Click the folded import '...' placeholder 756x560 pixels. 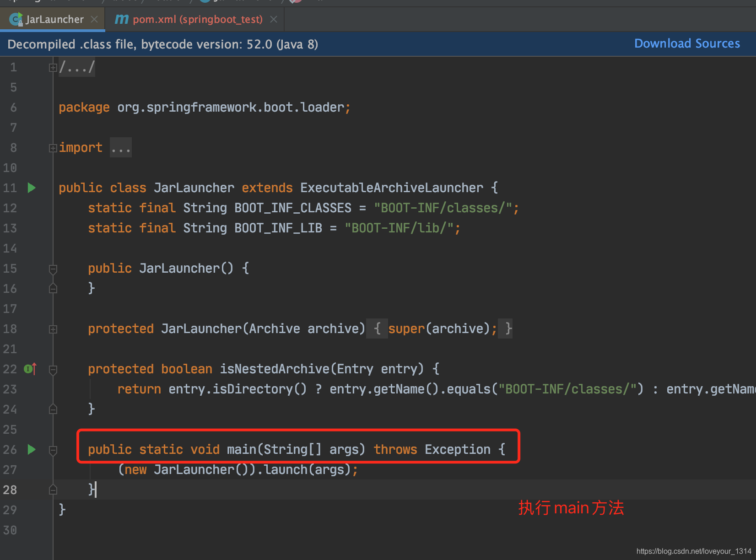[x=121, y=148]
